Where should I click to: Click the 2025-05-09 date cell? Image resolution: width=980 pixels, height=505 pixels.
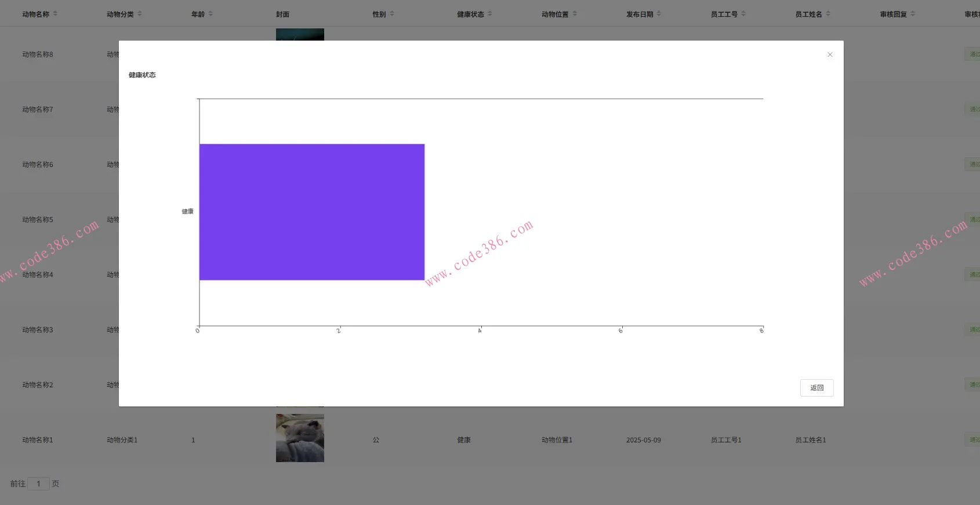coord(644,440)
